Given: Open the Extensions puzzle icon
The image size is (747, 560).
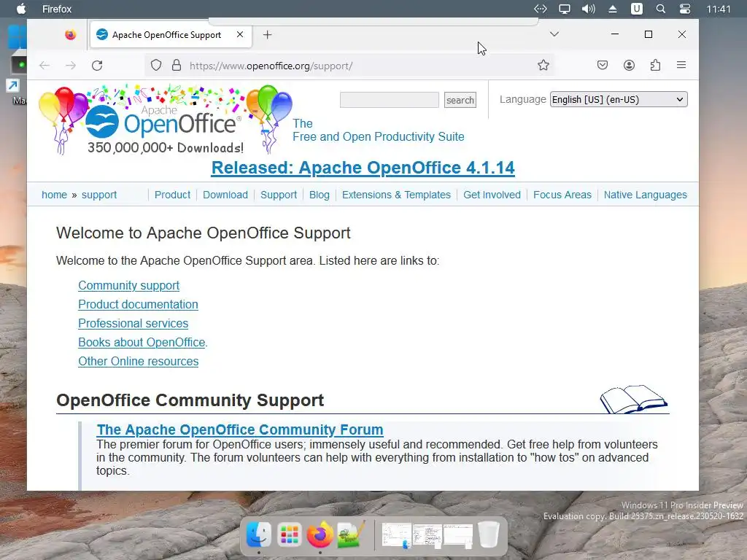Looking at the screenshot, I should pos(655,65).
